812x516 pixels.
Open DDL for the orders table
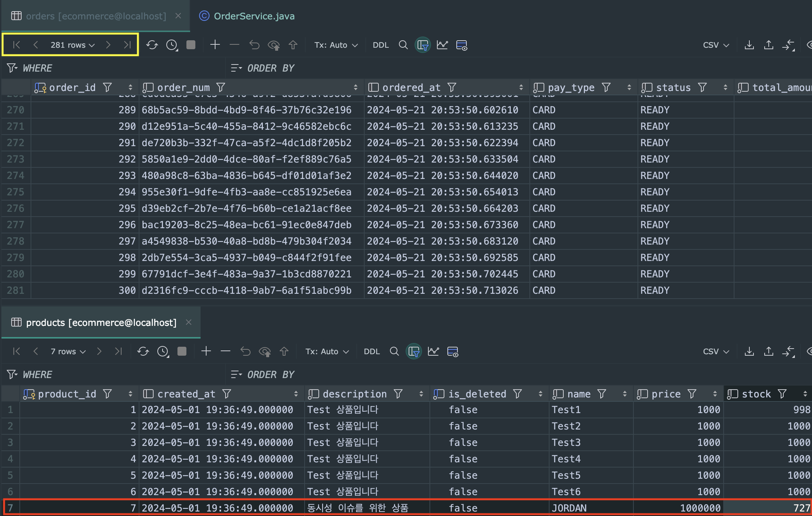[380, 45]
